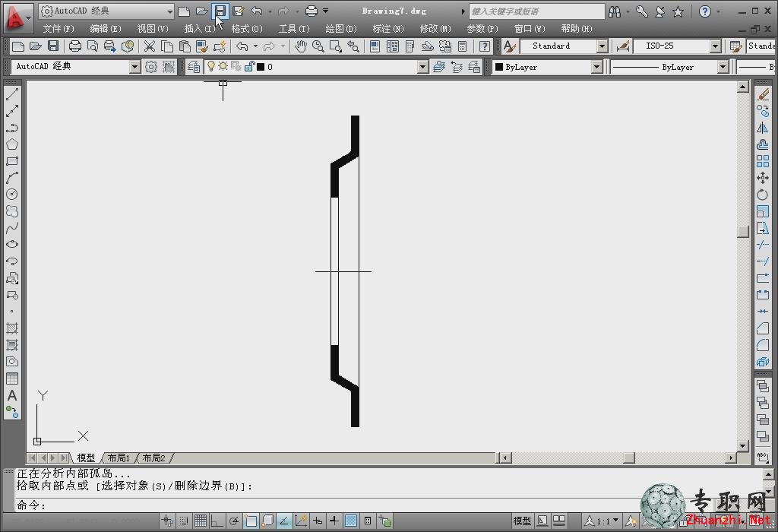Click the vertical scrollbar thumb of drawing area
Screen dimensions: 778x532
coord(743,232)
